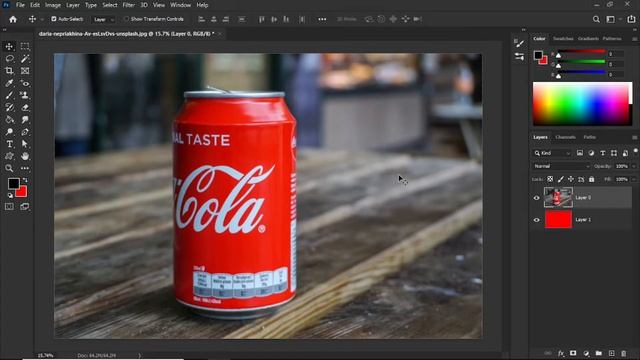Select the Move tool
This screenshot has width=640, height=360.
(x=9, y=47)
